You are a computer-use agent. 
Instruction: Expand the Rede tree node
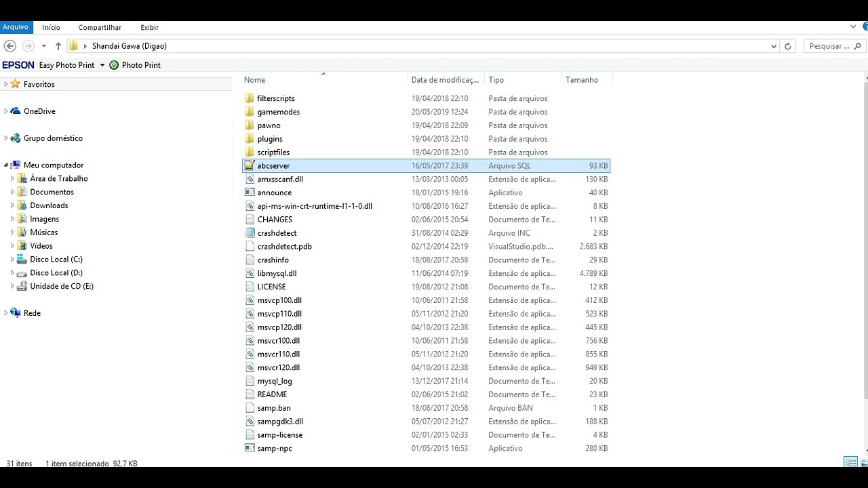point(6,313)
